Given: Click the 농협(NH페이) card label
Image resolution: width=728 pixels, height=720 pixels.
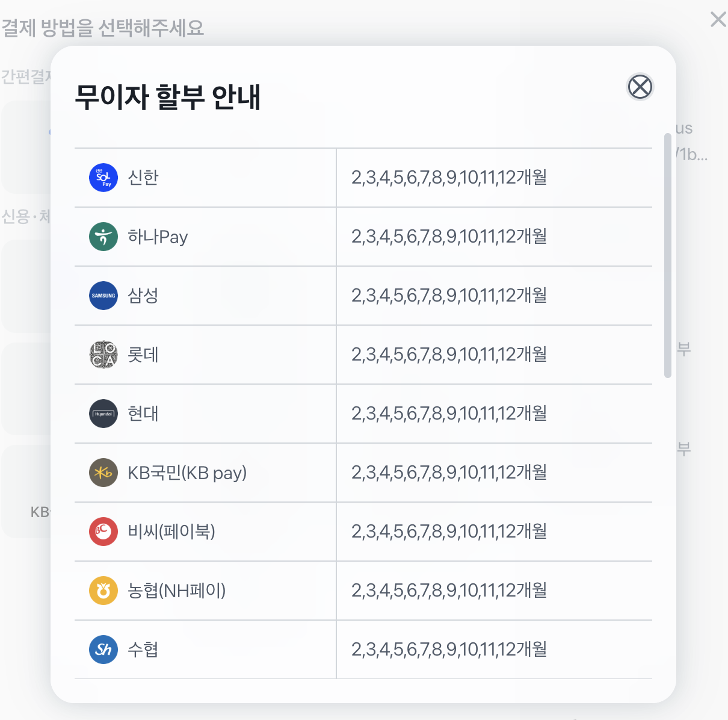Looking at the screenshot, I should (177, 591).
